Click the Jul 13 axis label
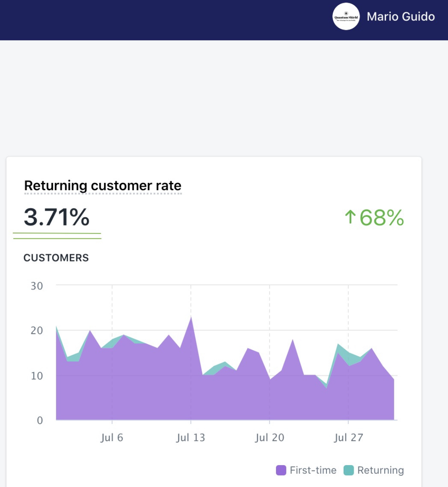The image size is (448, 487). [191, 438]
